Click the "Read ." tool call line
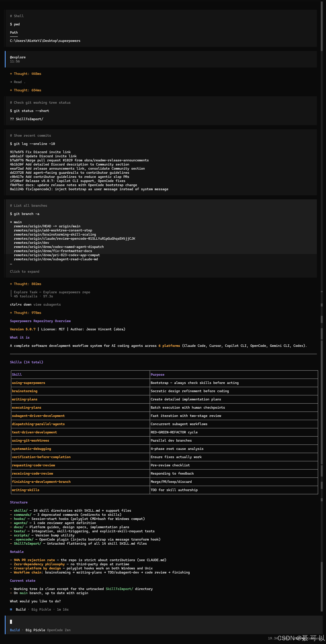326x644 pixels. click(x=18, y=82)
